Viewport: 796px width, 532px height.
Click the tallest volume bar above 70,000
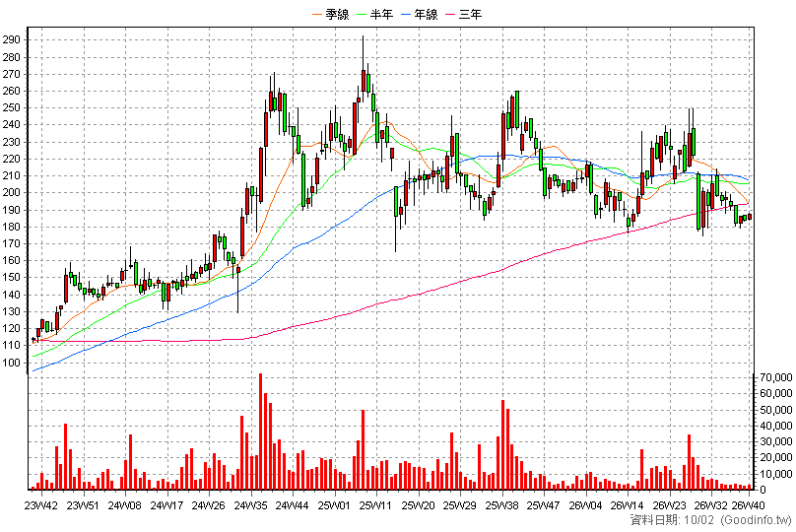click(x=260, y=432)
